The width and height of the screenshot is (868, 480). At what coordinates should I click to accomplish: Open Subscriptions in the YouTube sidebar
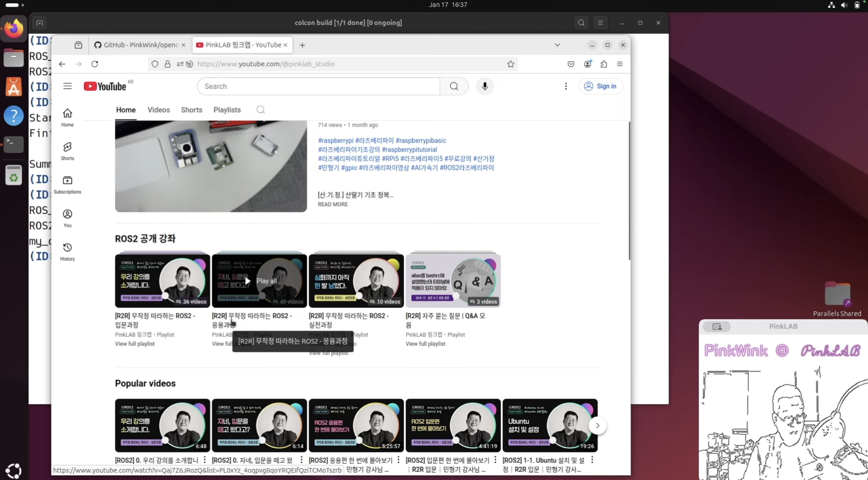67,184
